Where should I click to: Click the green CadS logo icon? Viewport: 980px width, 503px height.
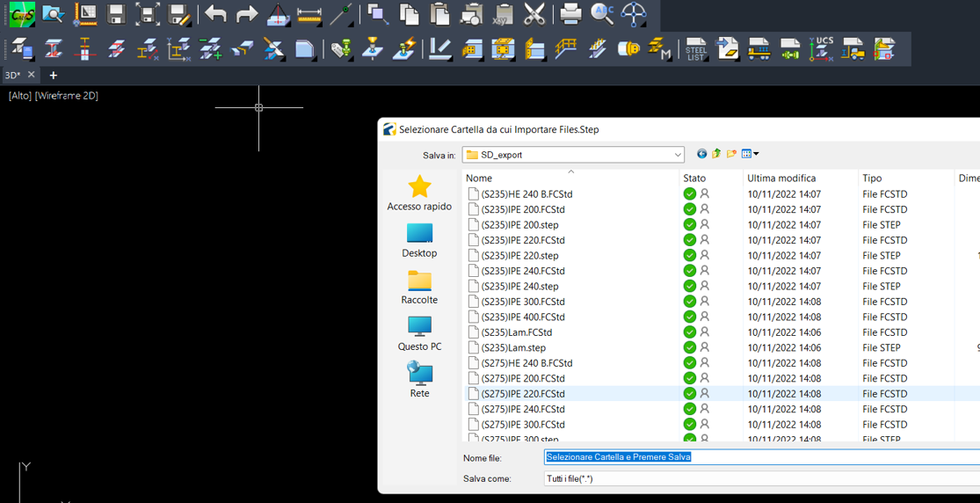pyautogui.click(x=22, y=14)
